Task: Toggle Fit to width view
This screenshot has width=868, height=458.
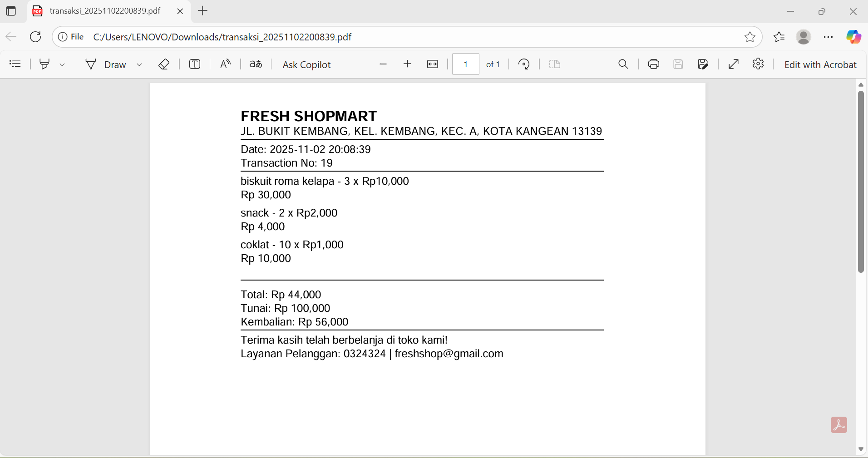Action: tap(433, 64)
